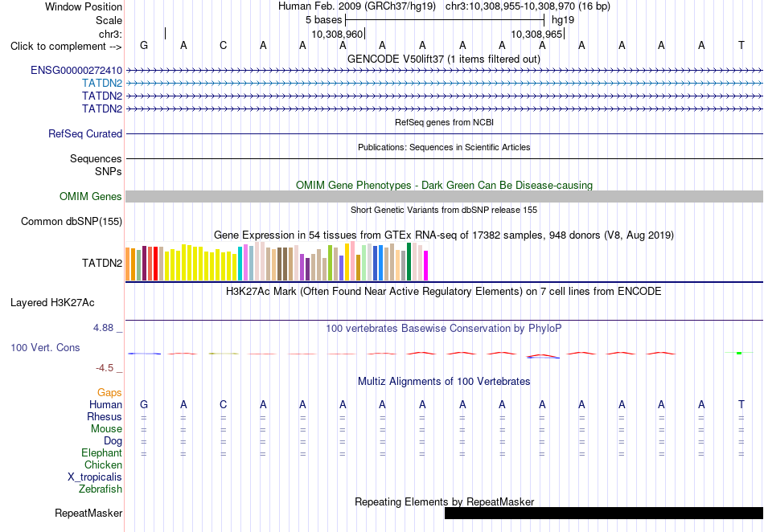Click the magenta rightmost GTEx expression bar
Screen dimensions: 764x532
point(426,266)
